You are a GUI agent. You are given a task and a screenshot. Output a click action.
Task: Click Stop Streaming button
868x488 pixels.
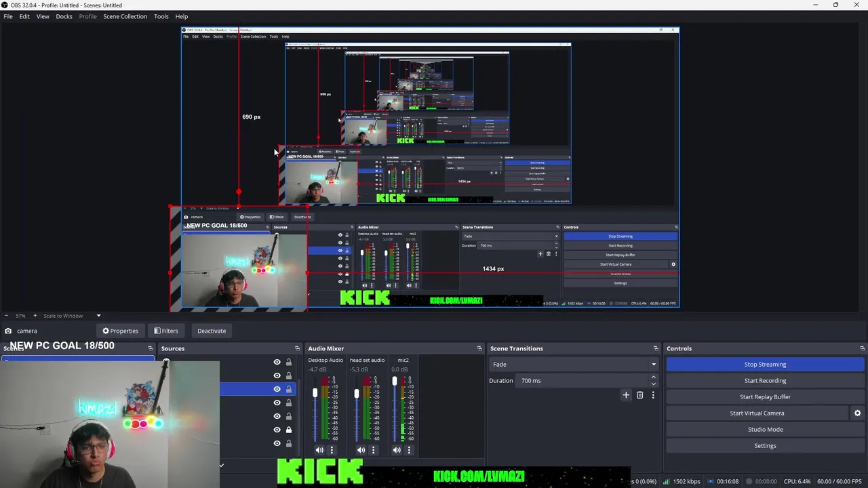pyautogui.click(x=765, y=365)
